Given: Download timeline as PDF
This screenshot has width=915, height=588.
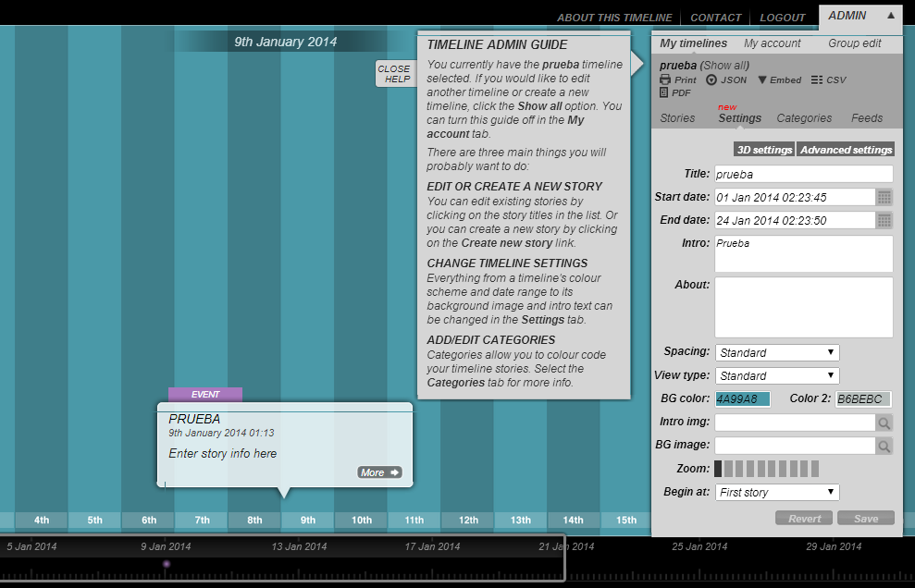Looking at the screenshot, I should point(675,93).
